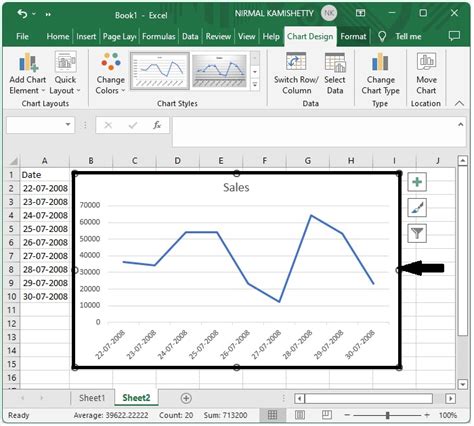
Task: Collapse the ribbon with the chevron
Action: (x=459, y=103)
